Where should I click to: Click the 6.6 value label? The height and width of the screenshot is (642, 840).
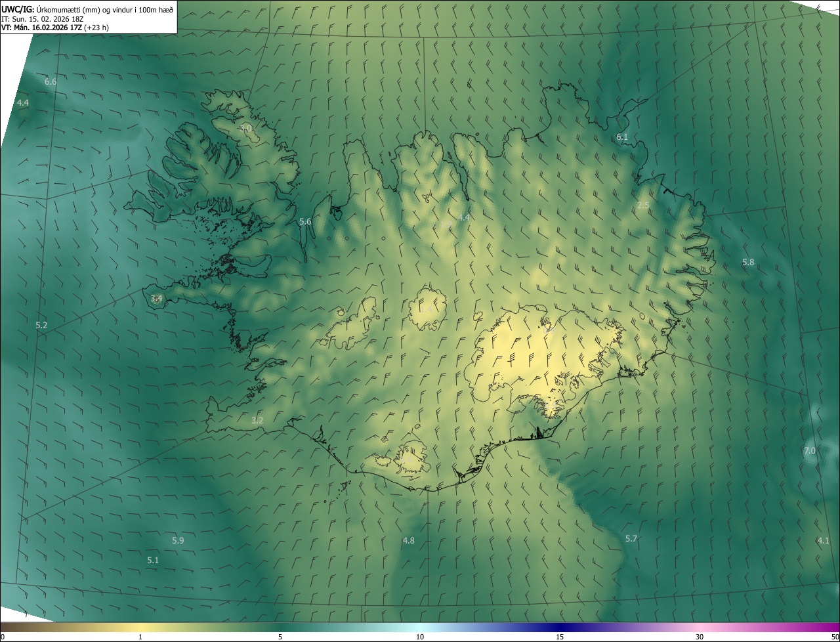click(x=51, y=82)
